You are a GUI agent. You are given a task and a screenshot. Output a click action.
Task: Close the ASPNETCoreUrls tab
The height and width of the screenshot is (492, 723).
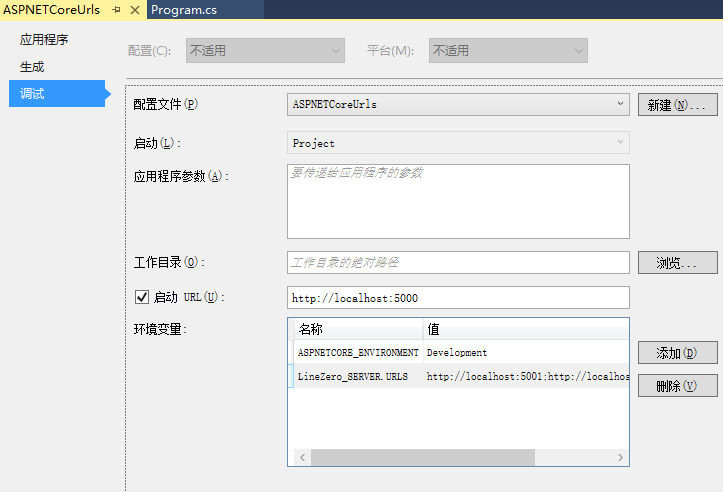pyautogui.click(x=135, y=10)
